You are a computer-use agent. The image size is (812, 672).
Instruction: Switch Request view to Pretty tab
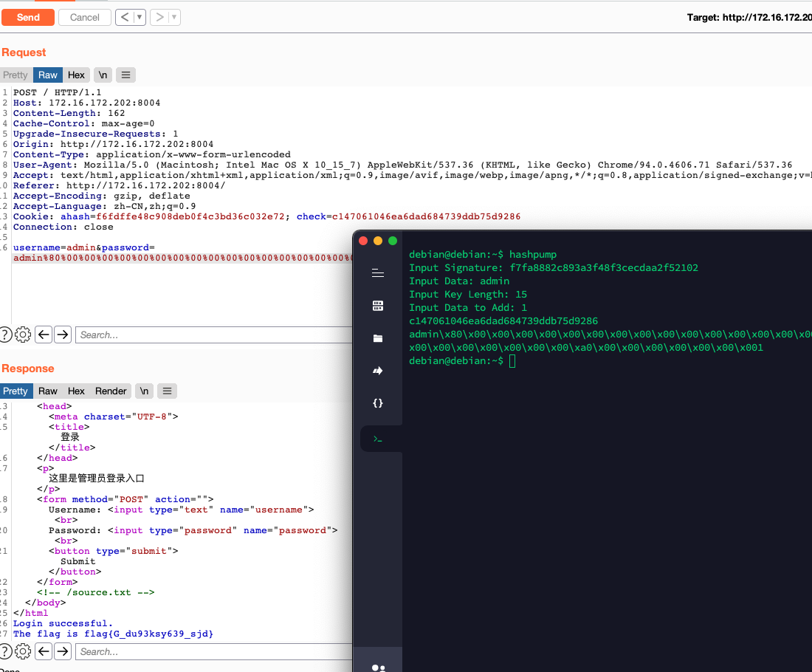tap(16, 75)
